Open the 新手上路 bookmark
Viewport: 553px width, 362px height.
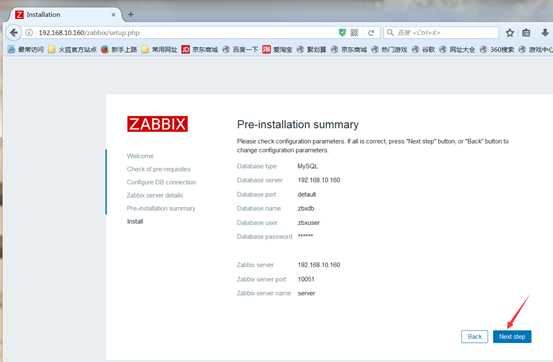point(119,50)
